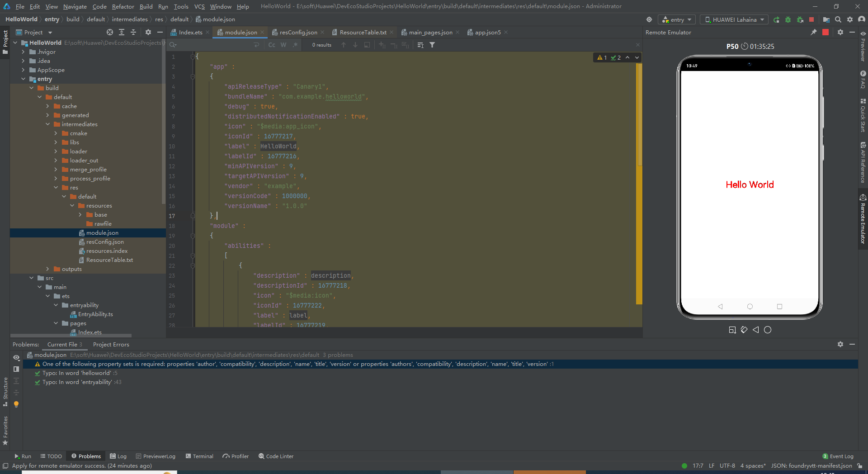Open the Profiler tool window
The width and height of the screenshot is (868, 474).
236,456
